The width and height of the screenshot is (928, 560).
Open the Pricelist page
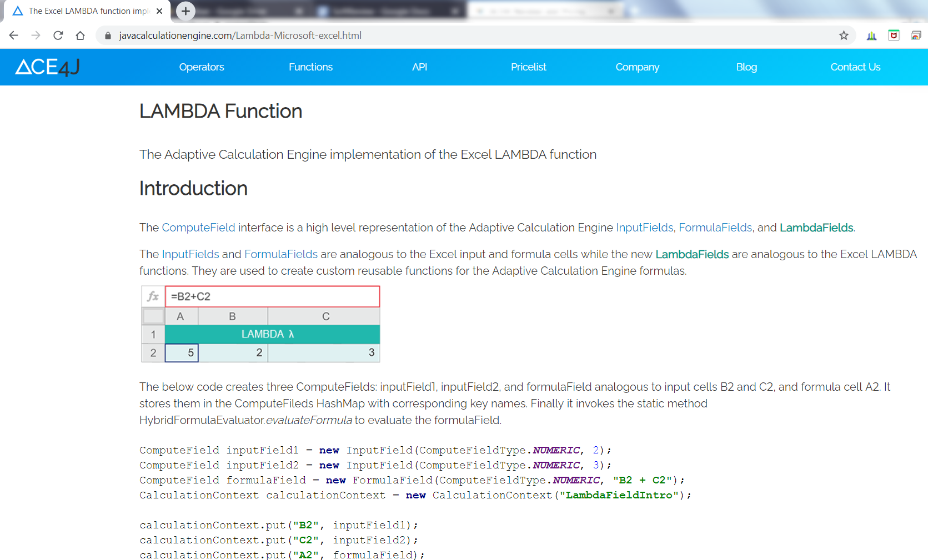click(x=528, y=67)
